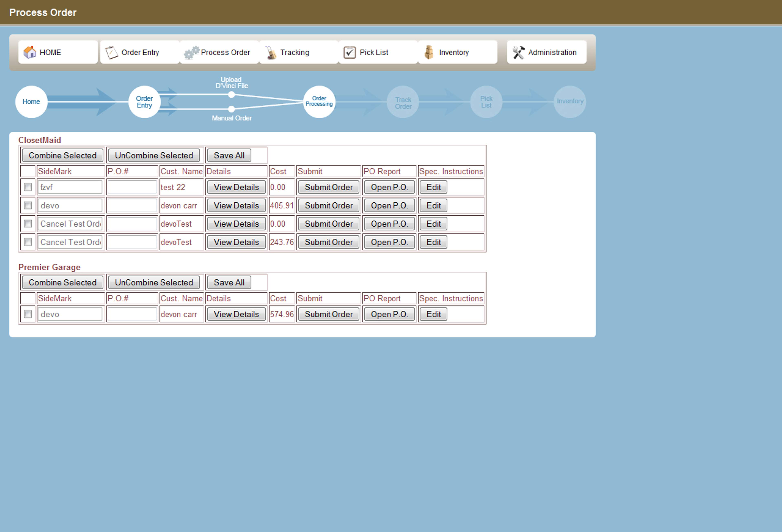Image resolution: width=782 pixels, height=532 pixels.
Task: Click the HOME house icon
Action: click(30, 52)
